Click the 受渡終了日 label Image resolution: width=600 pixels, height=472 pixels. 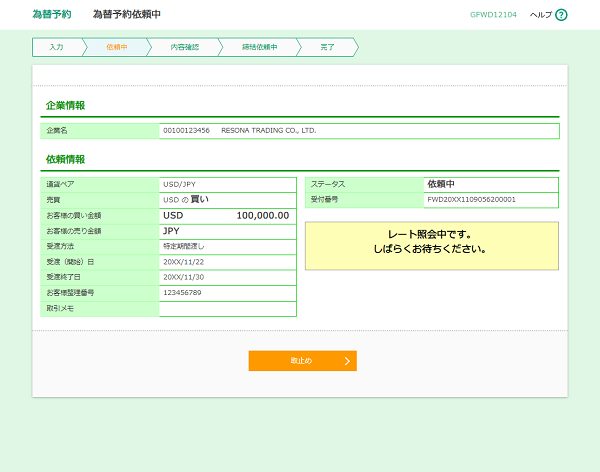click(x=64, y=277)
